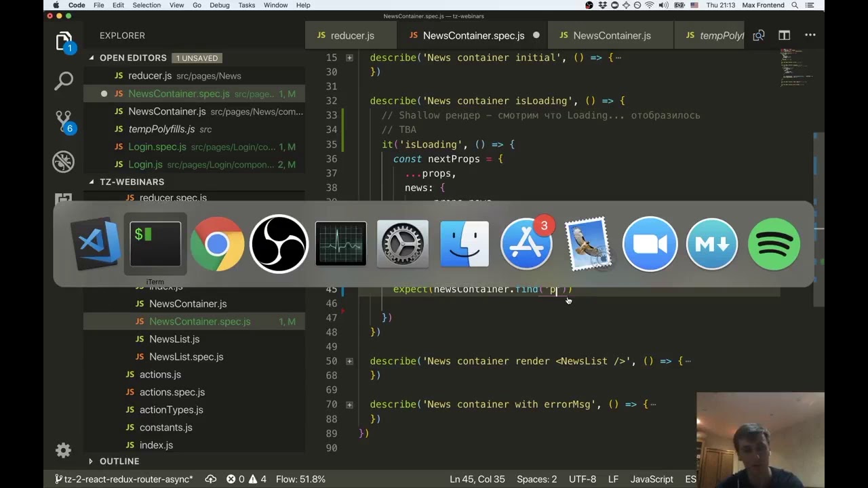Open the Search activity bar icon
The image size is (868, 488).
(x=64, y=81)
